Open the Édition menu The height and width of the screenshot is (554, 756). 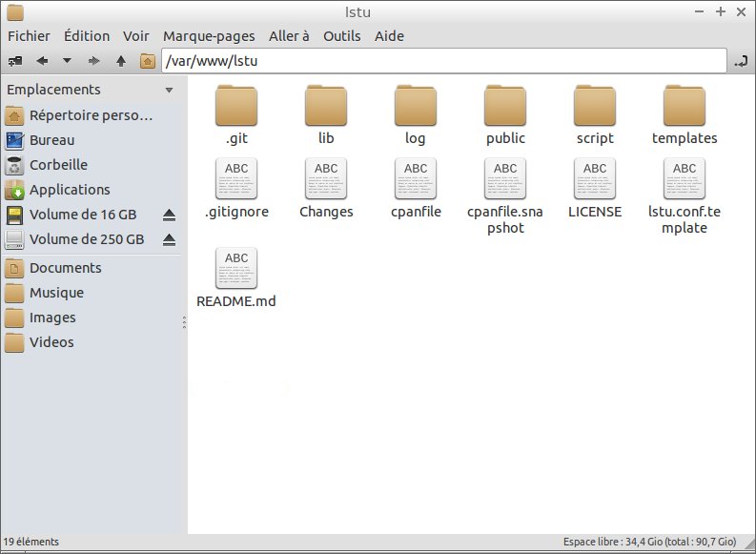tap(87, 36)
